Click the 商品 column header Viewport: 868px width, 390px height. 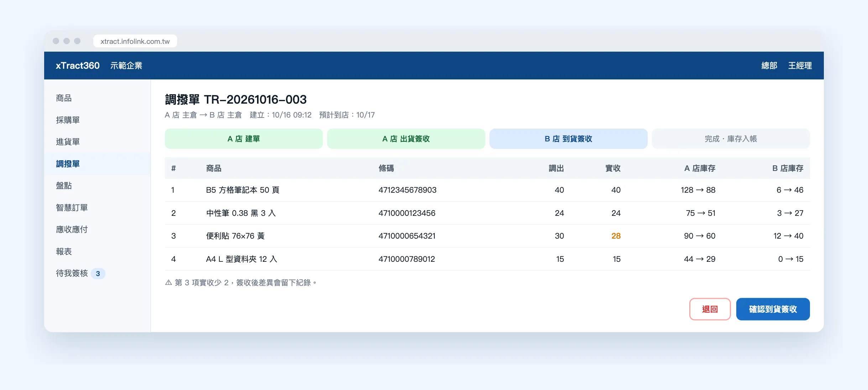tap(214, 168)
